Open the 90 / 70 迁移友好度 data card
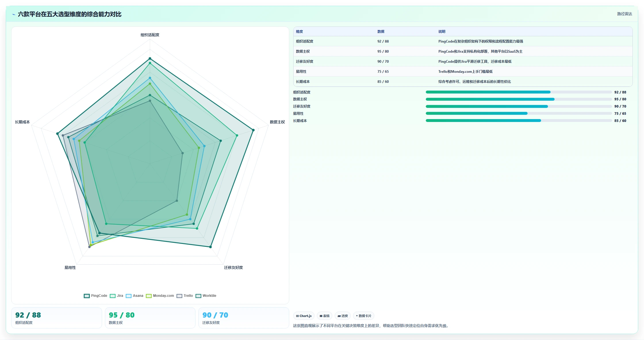 pyautogui.click(x=244, y=318)
